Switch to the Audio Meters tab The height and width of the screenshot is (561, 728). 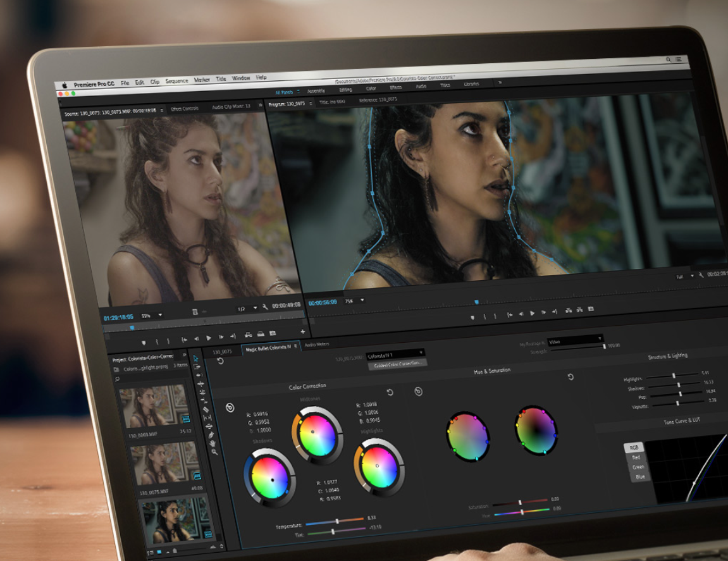point(317,345)
